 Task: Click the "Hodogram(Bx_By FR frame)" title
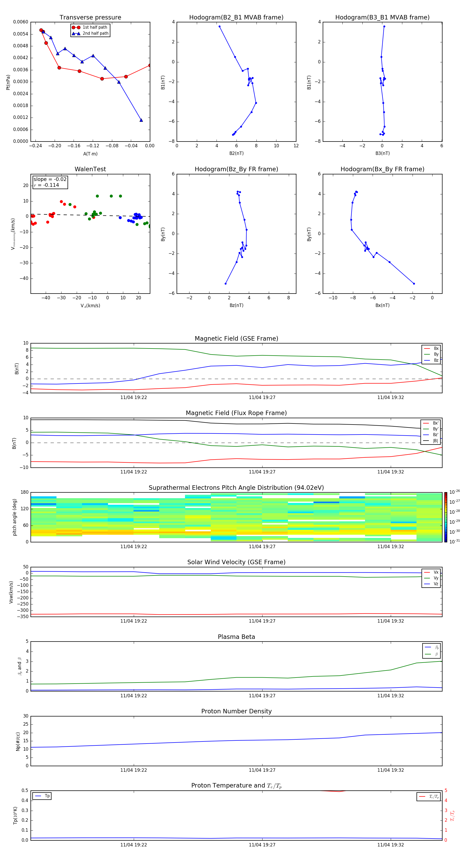click(x=382, y=169)
